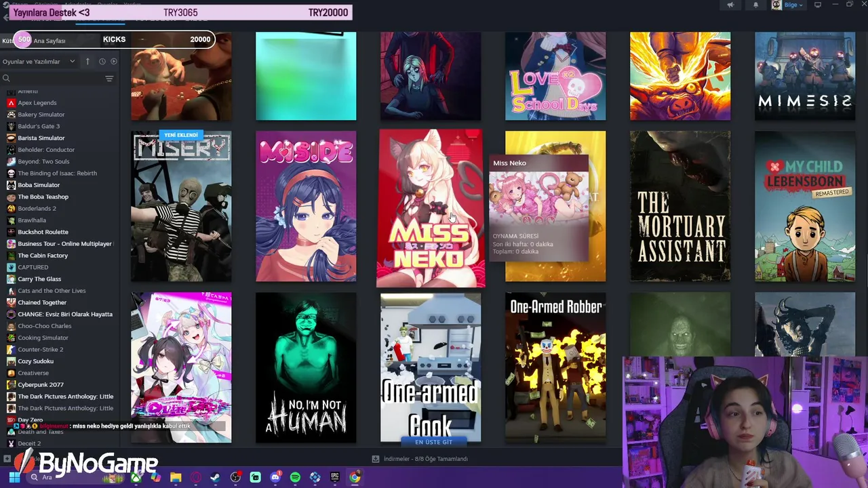Open Steam from the Windows taskbar
This screenshot has height=488, width=868.
tap(215, 477)
